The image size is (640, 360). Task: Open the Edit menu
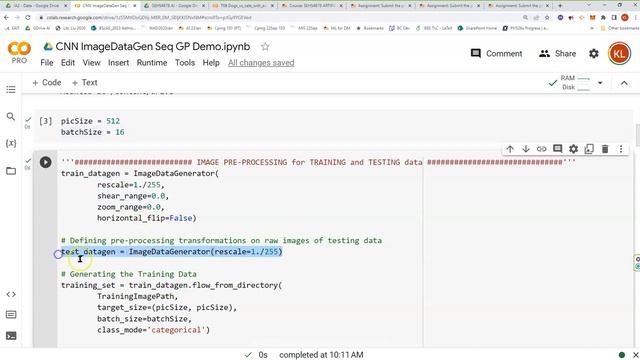coord(68,63)
